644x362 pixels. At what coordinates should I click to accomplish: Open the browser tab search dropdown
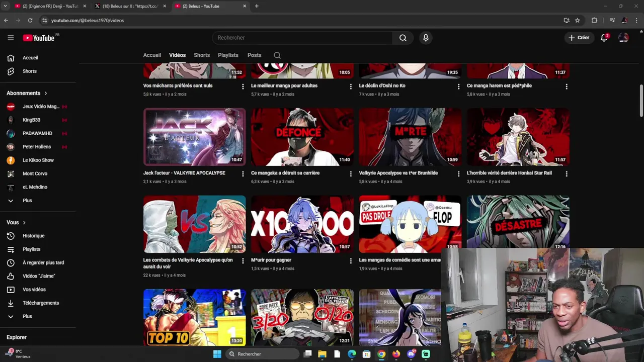coord(5,6)
